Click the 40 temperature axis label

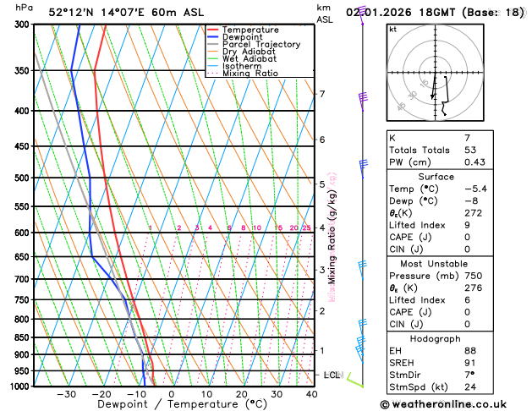(x=312, y=394)
